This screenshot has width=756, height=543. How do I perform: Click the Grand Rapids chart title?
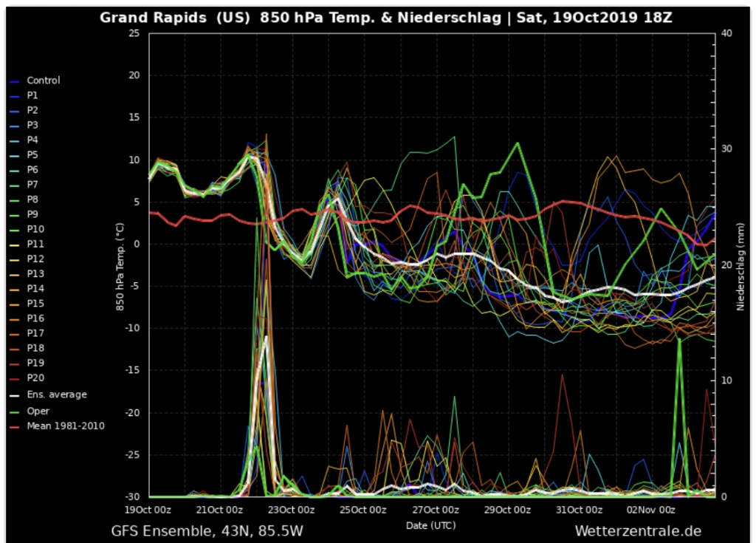(386, 18)
